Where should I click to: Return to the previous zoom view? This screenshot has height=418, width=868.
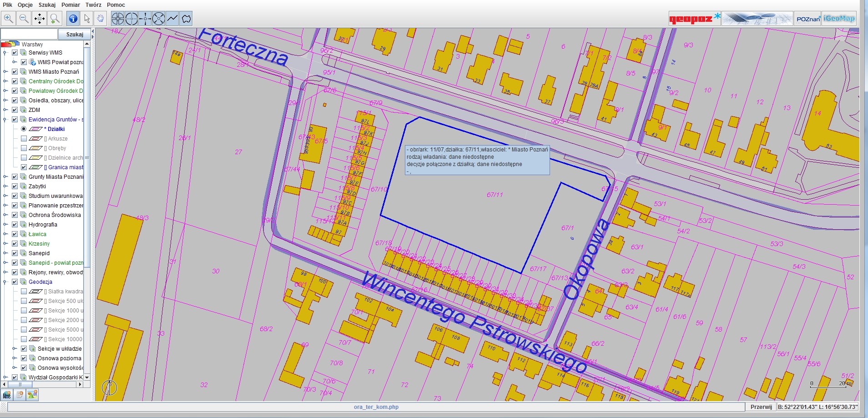click(55, 19)
